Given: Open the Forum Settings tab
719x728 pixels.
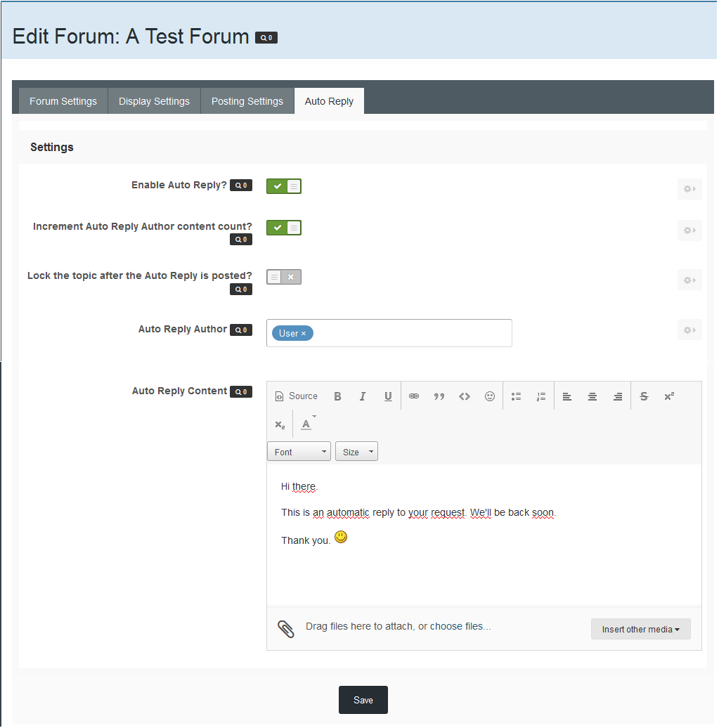Looking at the screenshot, I should [63, 101].
